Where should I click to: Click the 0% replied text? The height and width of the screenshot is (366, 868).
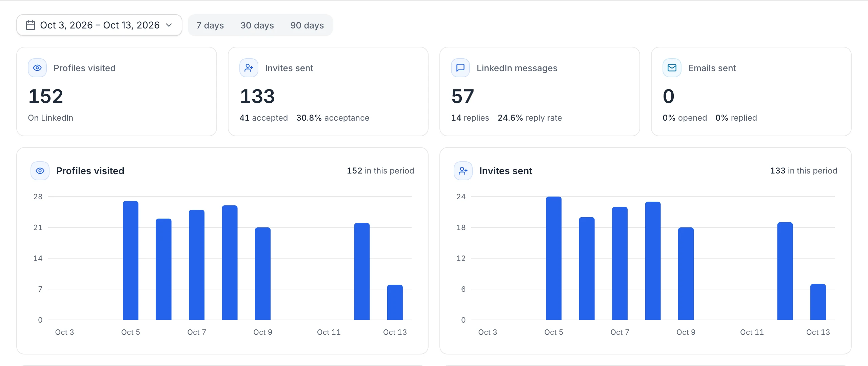click(736, 118)
